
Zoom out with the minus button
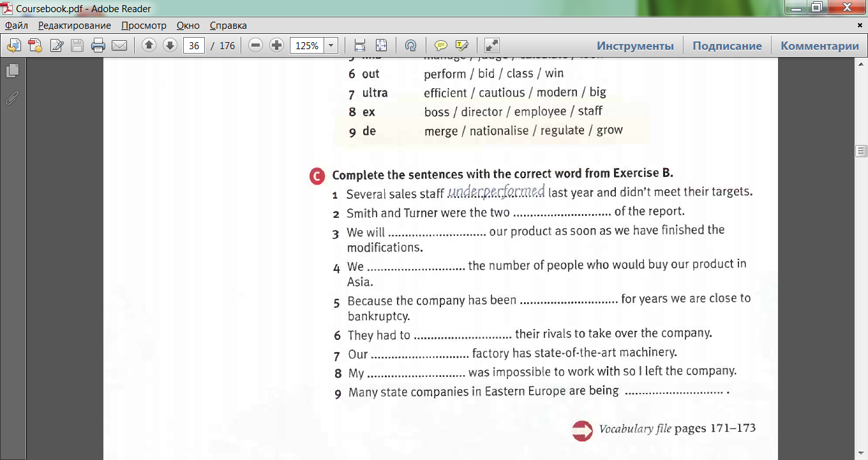(x=255, y=45)
